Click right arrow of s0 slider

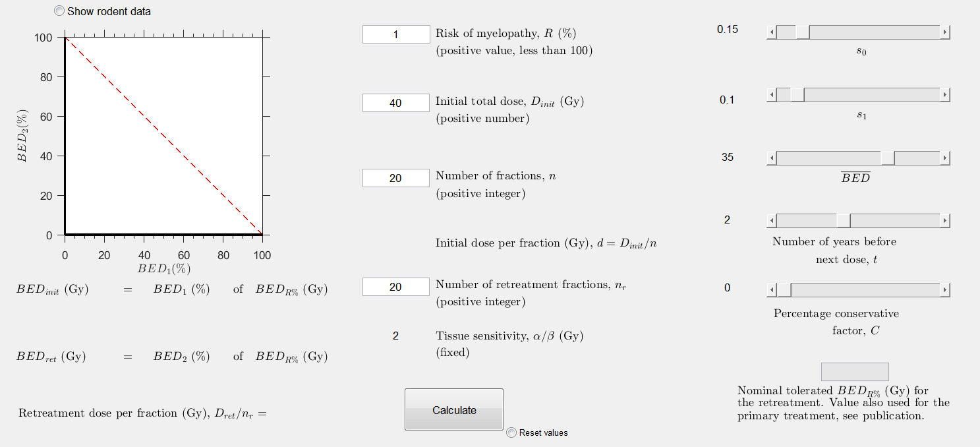(944, 32)
